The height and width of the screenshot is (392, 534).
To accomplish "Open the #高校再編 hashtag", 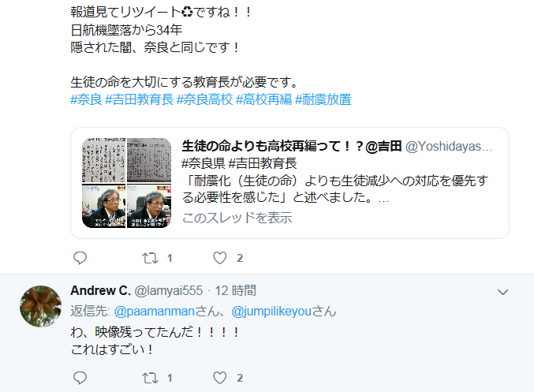I will pos(264,99).
